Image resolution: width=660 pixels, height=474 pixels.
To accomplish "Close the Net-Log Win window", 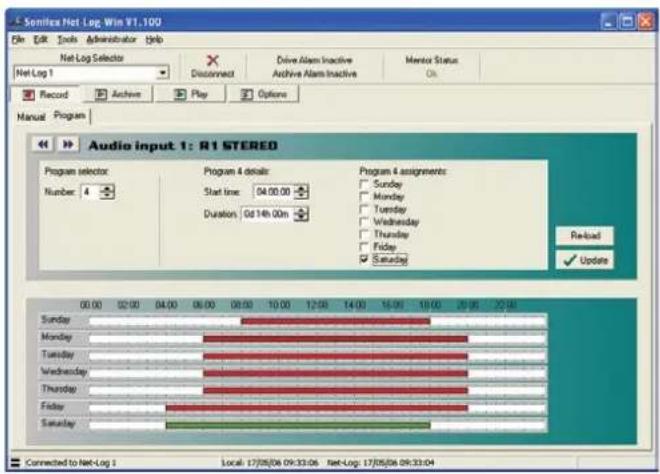I will tap(646, 21).
